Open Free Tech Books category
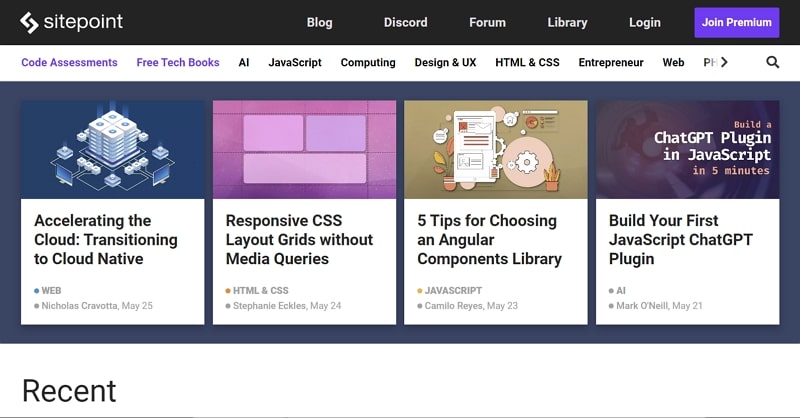The image size is (800, 418). 178,62
